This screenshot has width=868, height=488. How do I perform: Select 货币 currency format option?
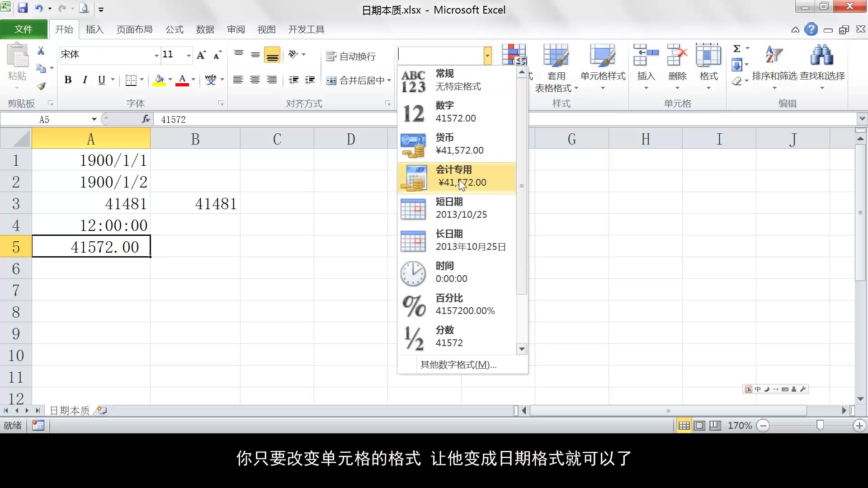click(x=457, y=144)
